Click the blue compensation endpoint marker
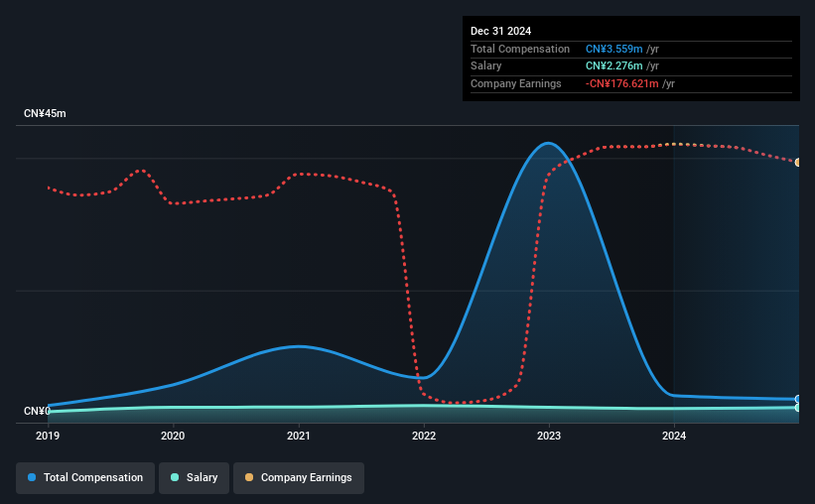The image size is (815, 504). coord(797,399)
